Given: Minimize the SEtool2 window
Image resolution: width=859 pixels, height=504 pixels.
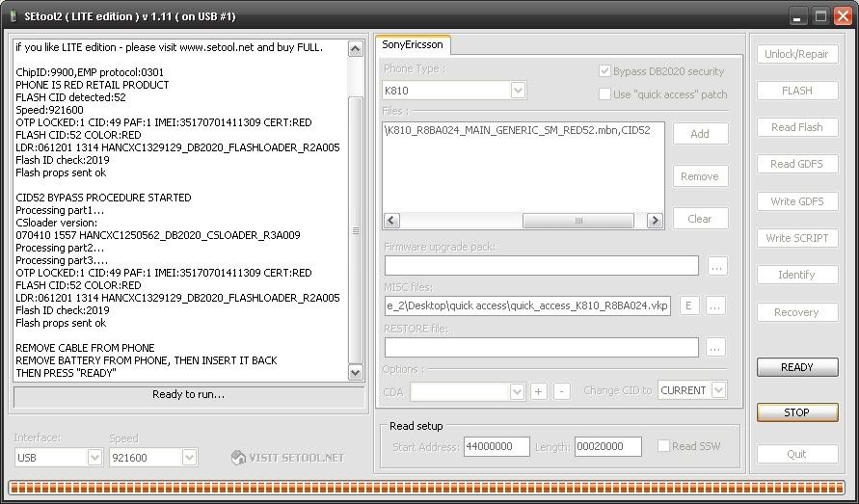Looking at the screenshot, I should (797, 16).
